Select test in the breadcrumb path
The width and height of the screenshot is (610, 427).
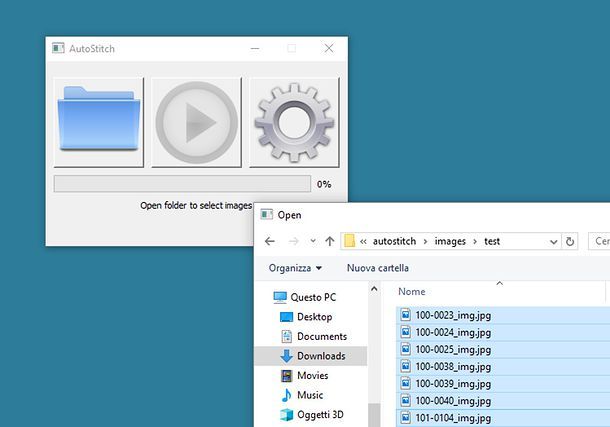(x=492, y=242)
